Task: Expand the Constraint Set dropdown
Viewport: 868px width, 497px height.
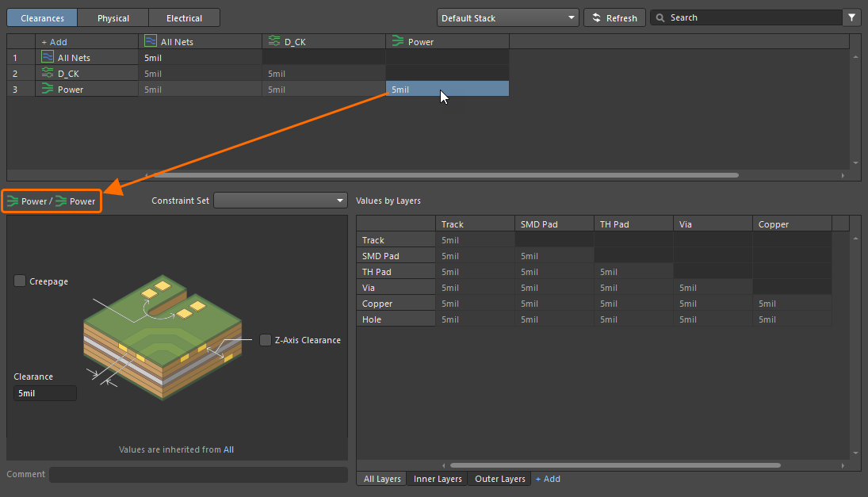Action: [281, 201]
